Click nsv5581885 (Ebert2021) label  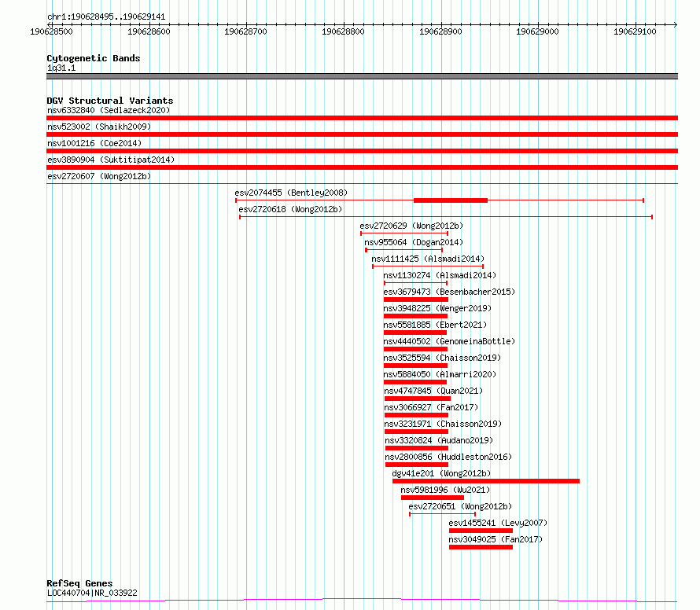[x=435, y=325]
